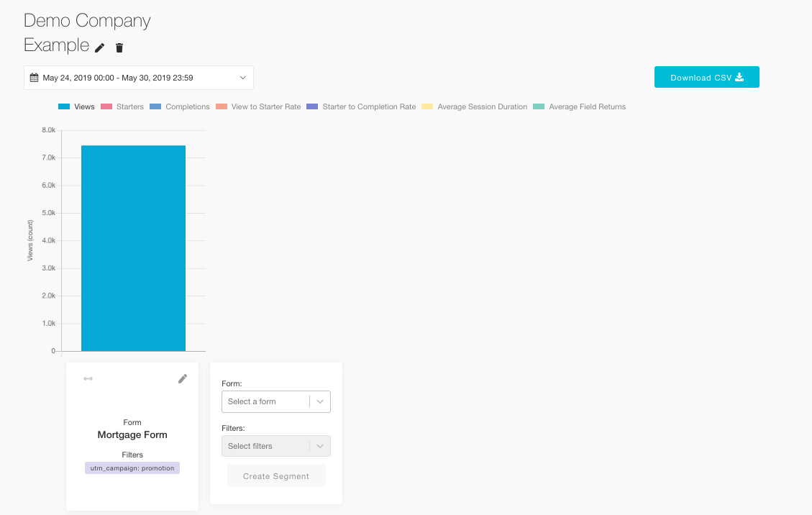Screen dimensions: 812x515
Task: Toggle Starter to Completion Rate legend
Action: (x=362, y=106)
